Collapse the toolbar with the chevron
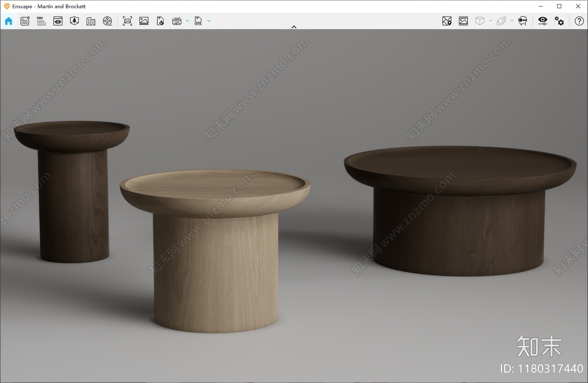Viewport: 588px width, 383px height. pyautogui.click(x=294, y=27)
